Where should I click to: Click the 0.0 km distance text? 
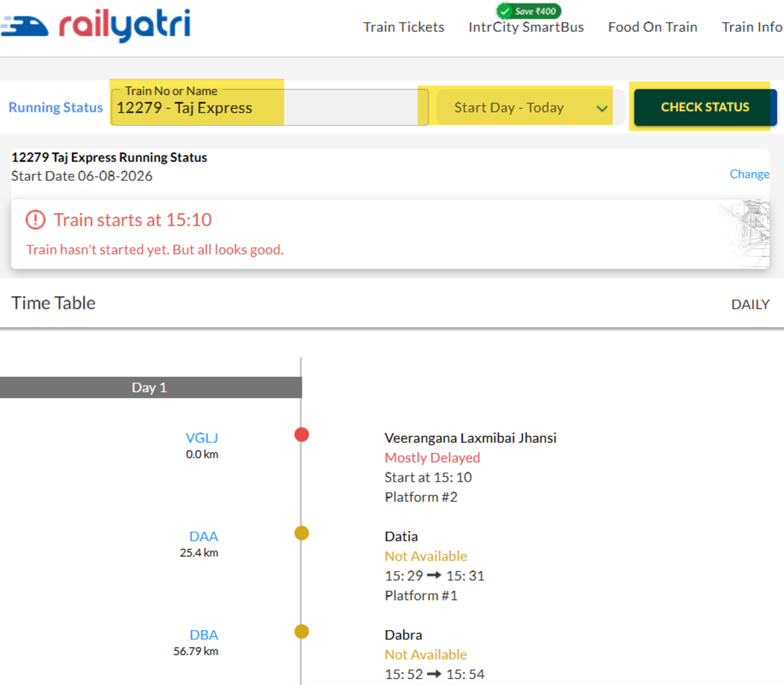tap(202, 454)
